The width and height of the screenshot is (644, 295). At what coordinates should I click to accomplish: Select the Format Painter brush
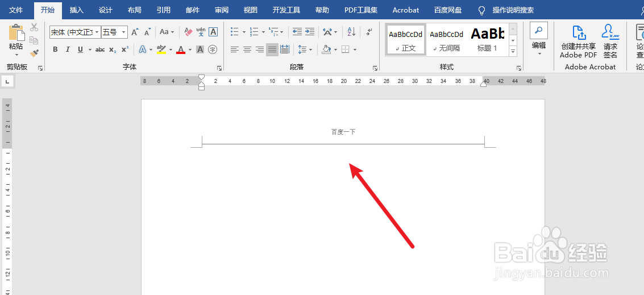click(x=34, y=53)
